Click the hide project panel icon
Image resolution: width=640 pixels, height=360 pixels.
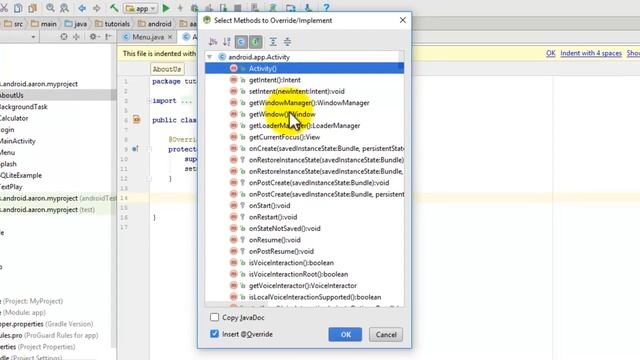pos(108,37)
